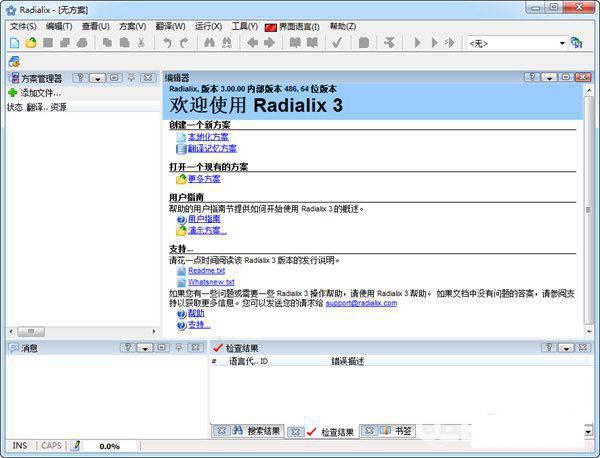
Task: Click the 翻译记忆方案 link
Action: click(x=212, y=148)
